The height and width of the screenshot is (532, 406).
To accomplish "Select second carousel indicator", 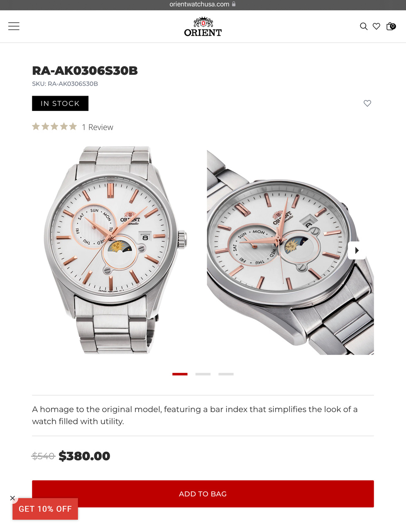I will (x=203, y=374).
